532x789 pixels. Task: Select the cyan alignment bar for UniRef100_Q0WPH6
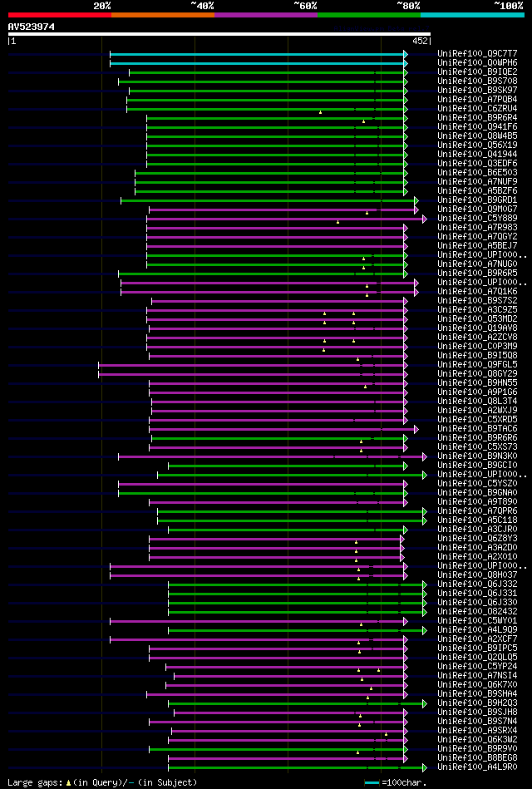(x=259, y=63)
